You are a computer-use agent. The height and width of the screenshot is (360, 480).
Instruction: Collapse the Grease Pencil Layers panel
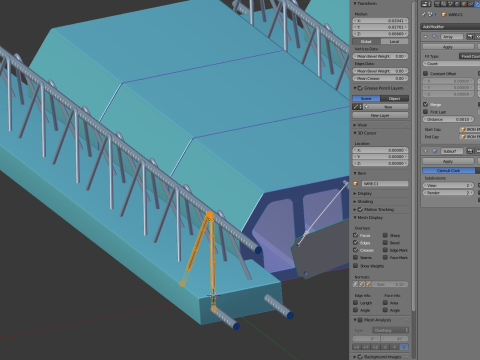coord(355,88)
